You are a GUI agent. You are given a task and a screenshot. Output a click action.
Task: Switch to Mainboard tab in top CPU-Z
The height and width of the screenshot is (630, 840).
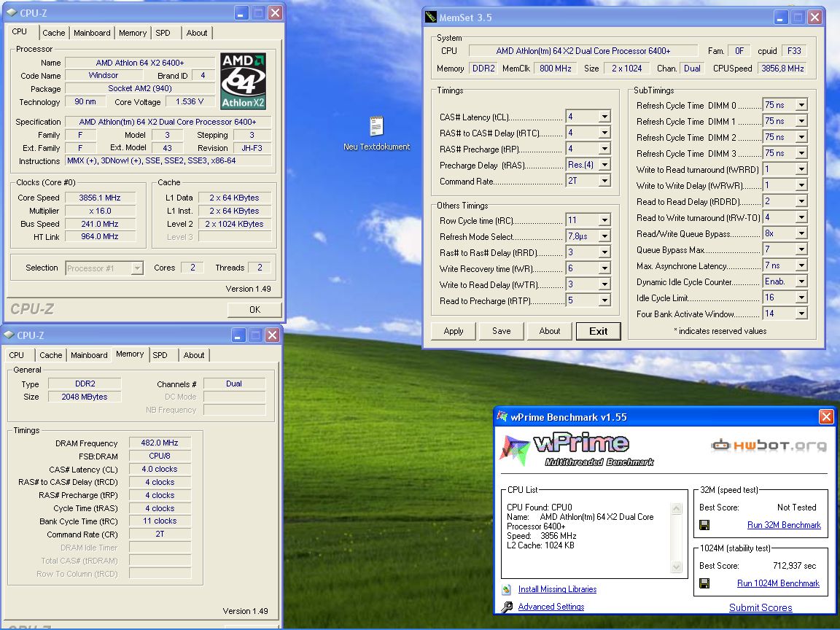coord(92,33)
